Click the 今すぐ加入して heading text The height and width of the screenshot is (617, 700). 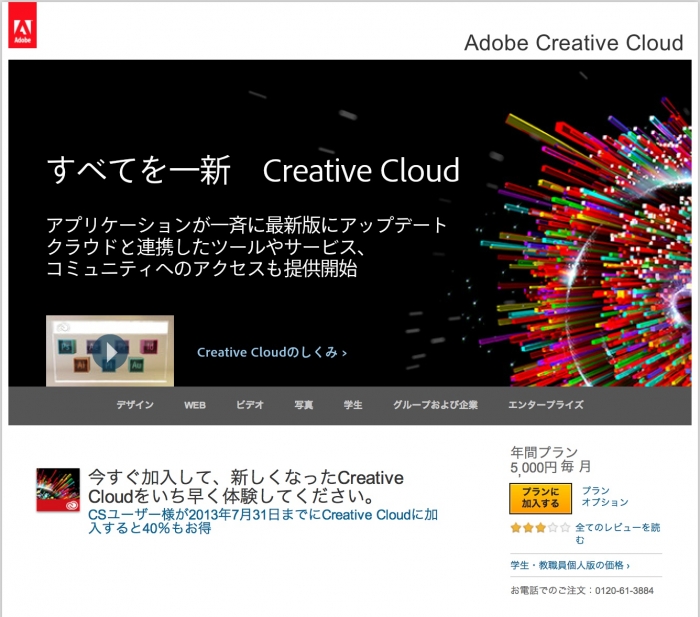246,487
